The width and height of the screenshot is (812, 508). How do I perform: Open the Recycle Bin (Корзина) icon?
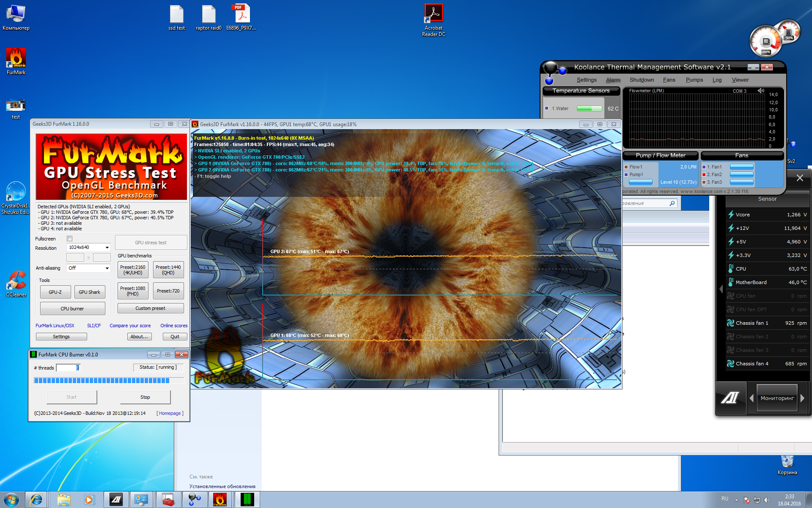click(x=787, y=461)
